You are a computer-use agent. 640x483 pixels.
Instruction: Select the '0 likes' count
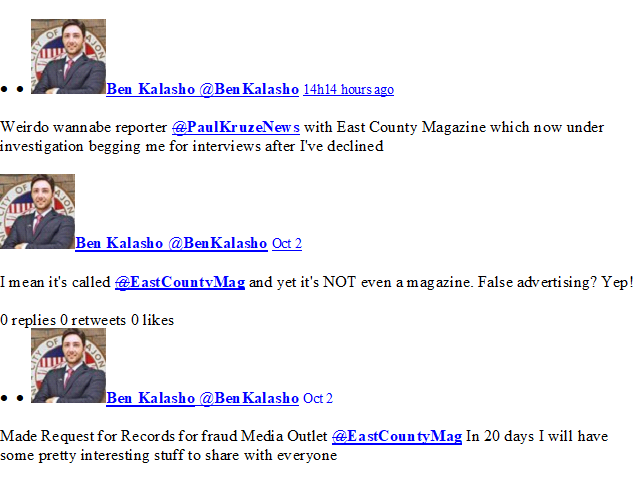pos(153,320)
